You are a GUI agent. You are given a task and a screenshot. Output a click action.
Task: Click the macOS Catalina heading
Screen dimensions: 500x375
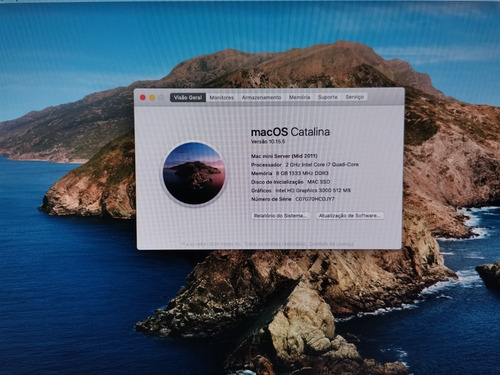point(290,132)
